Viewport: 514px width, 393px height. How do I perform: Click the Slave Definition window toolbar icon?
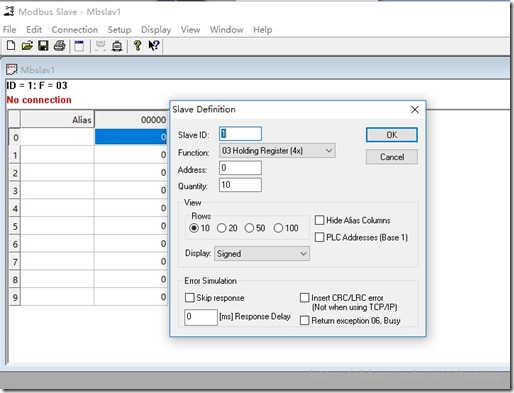pyautogui.click(x=79, y=45)
